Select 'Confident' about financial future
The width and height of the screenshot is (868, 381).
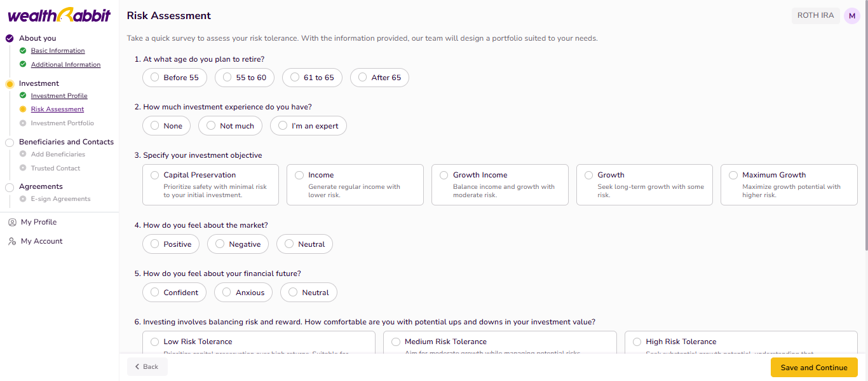174,293
